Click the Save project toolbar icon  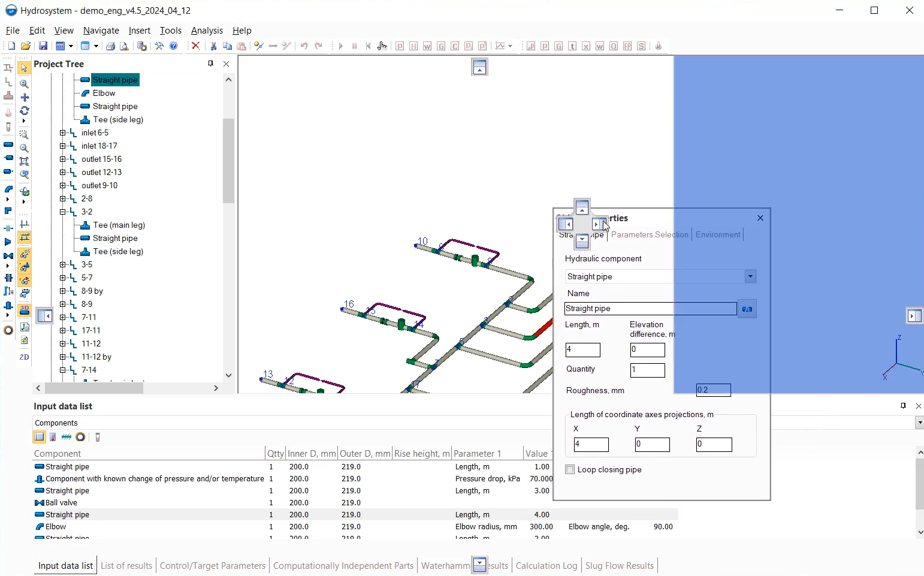click(x=43, y=46)
